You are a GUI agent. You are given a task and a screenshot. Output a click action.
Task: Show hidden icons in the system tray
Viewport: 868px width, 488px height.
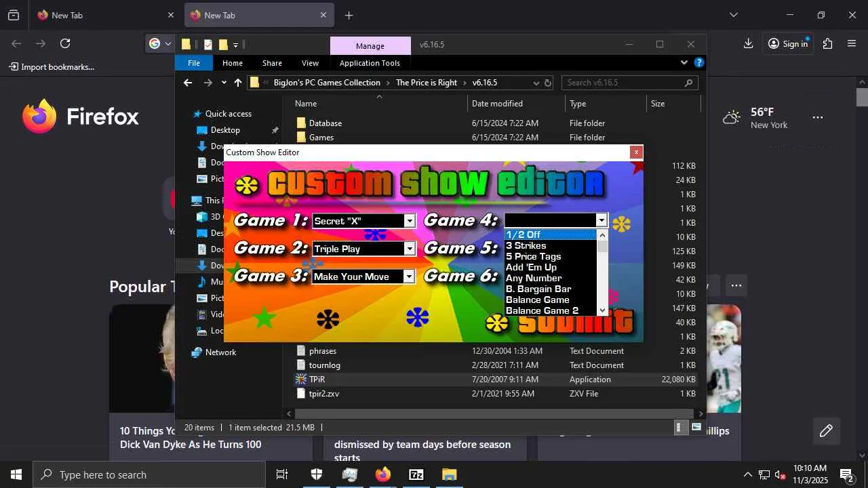(748, 474)
